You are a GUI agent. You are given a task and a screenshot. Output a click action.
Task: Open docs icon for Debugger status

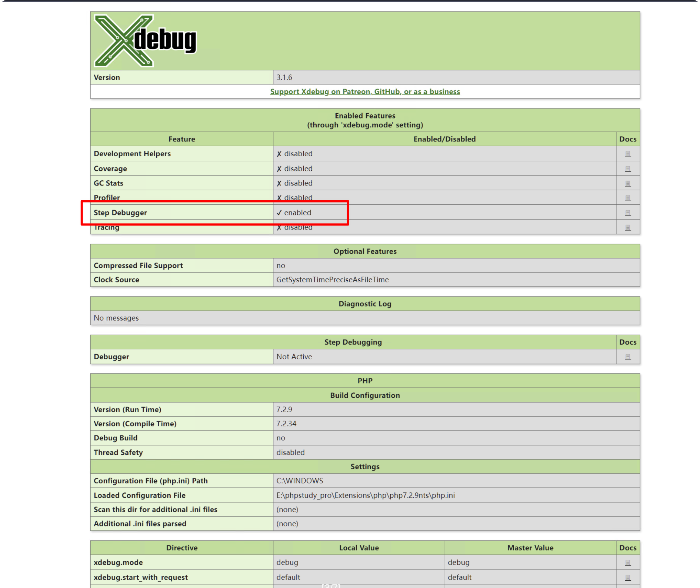(627, 357)
